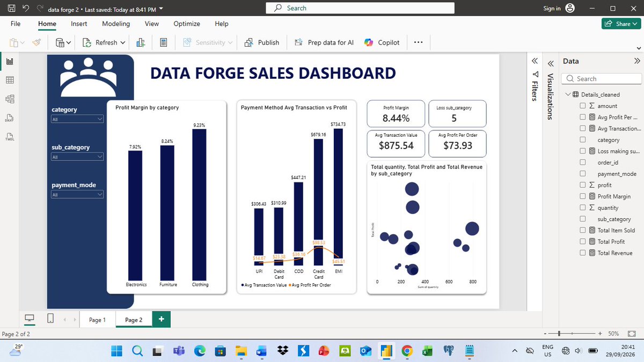Click the account avatar icon near Sign in
The height and width of the screenshot is (362, 644).
pos(570,8)
